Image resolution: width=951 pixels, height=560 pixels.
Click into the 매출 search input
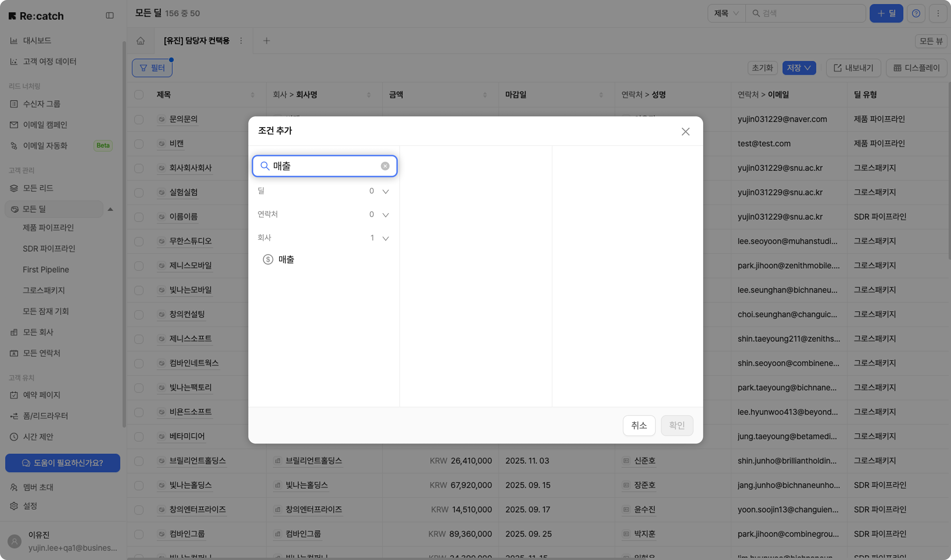coord(325,166)
